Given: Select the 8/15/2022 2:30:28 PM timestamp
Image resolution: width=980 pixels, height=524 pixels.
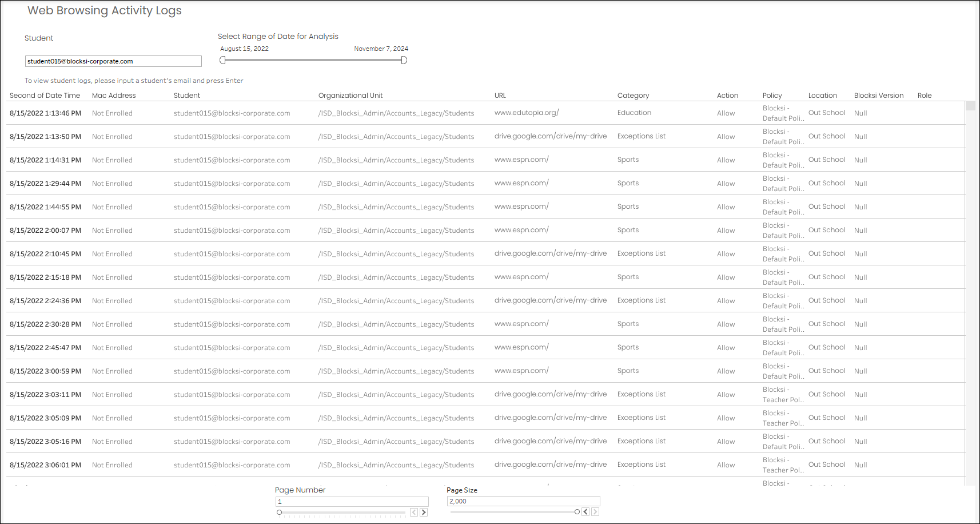Looking at the screenshot, I should point(45,324).
